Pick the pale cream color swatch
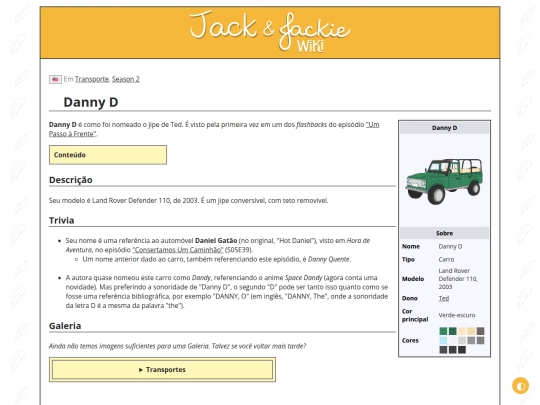 tap(462, 331)
